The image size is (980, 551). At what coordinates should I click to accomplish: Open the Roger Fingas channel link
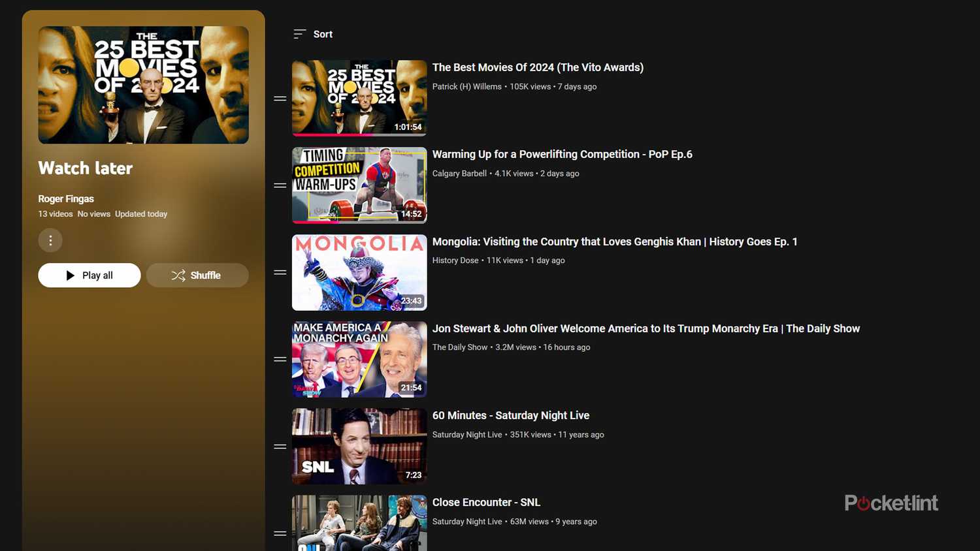pos(66,198)
